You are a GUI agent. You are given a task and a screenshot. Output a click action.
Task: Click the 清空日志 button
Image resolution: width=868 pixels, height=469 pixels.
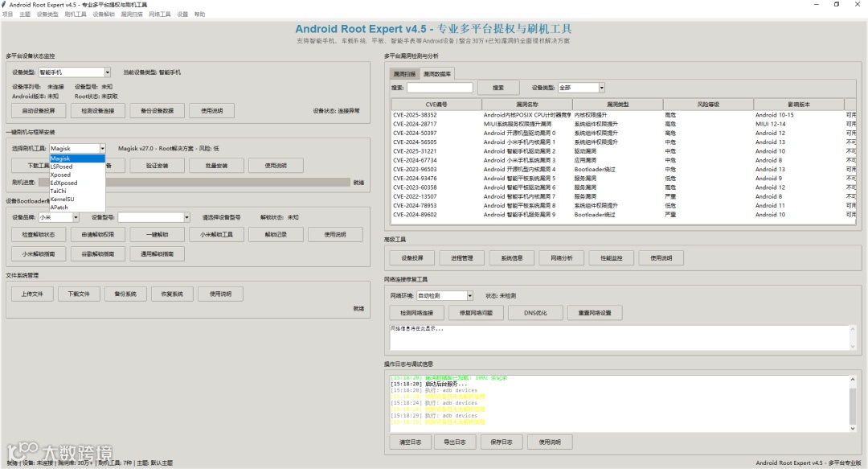pyautogui.click(x=410, y=442)
